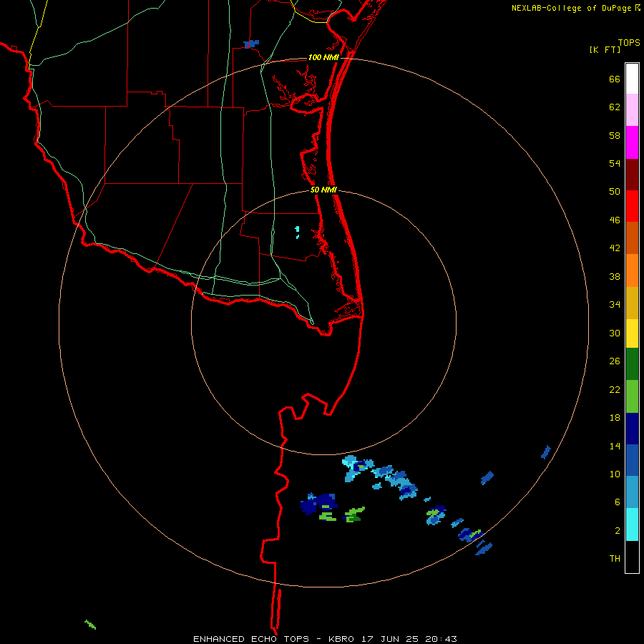The image size is (644, 644).
Task: Click the 18 legend value label
Action: 615,418
